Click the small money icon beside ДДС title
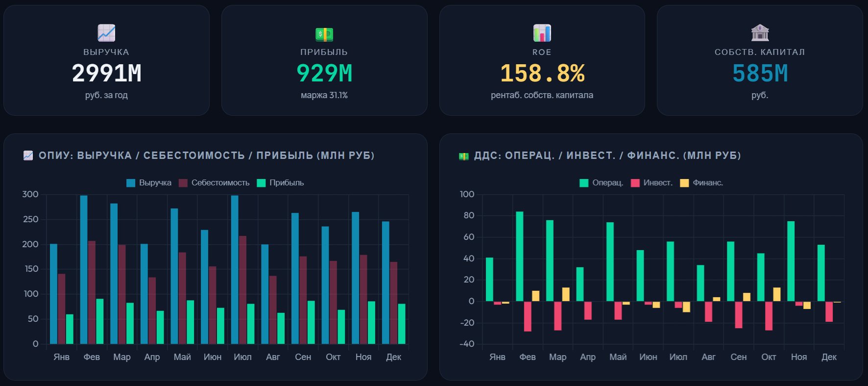Image resolution: width=868 pixels, height=386 pixels. click(463, 156)
